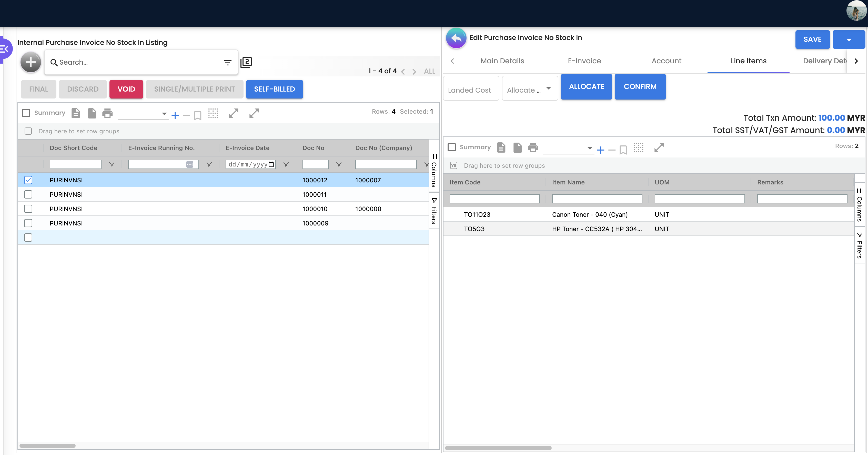
Task: Click the Item Code filter input
Action: (494, 199)
